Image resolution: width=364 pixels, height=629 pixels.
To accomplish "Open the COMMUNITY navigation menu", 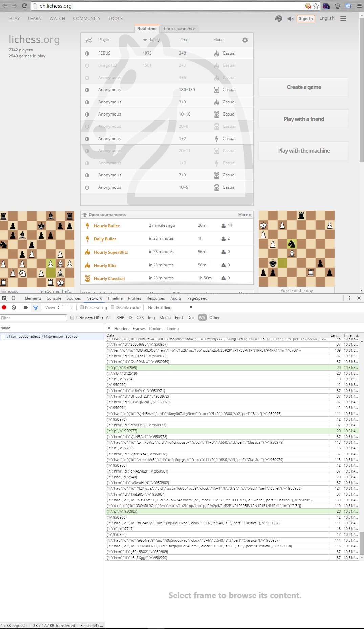I will [x=87, y=18].
